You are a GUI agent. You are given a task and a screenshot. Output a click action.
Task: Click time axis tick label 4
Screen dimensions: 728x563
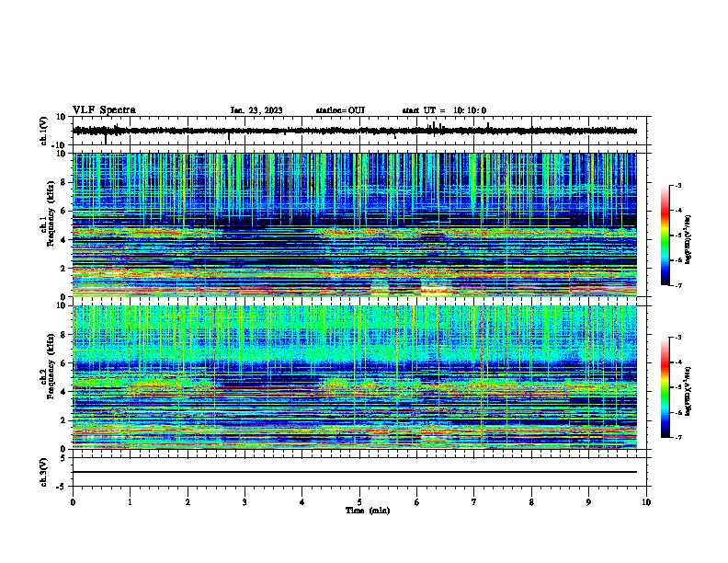pyautogui.click(x=302, y=501)
